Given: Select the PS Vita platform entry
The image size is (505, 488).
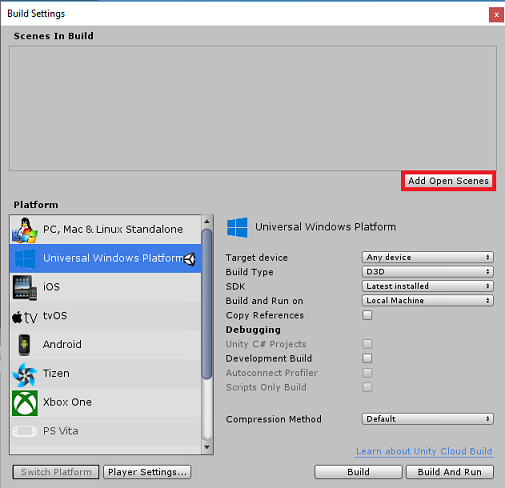Looking at the screenshot, I should (x=106, y=431).
